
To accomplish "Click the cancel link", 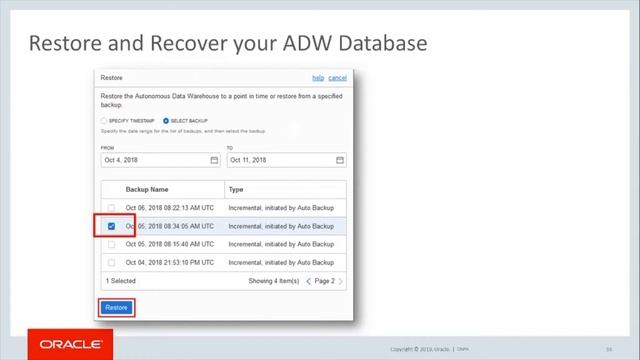I will [x=338, y=78].
